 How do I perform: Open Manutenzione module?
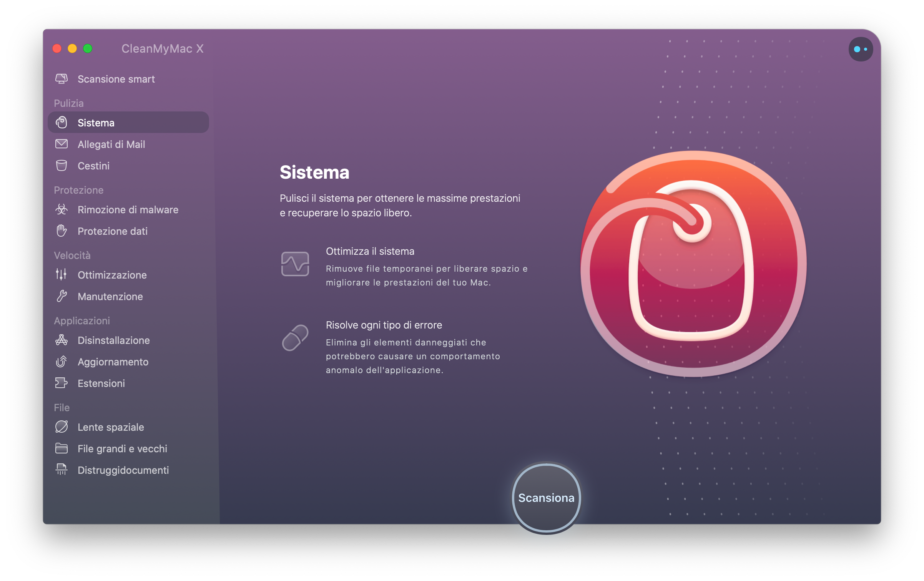pyautogui.click(x=128, y=296)
